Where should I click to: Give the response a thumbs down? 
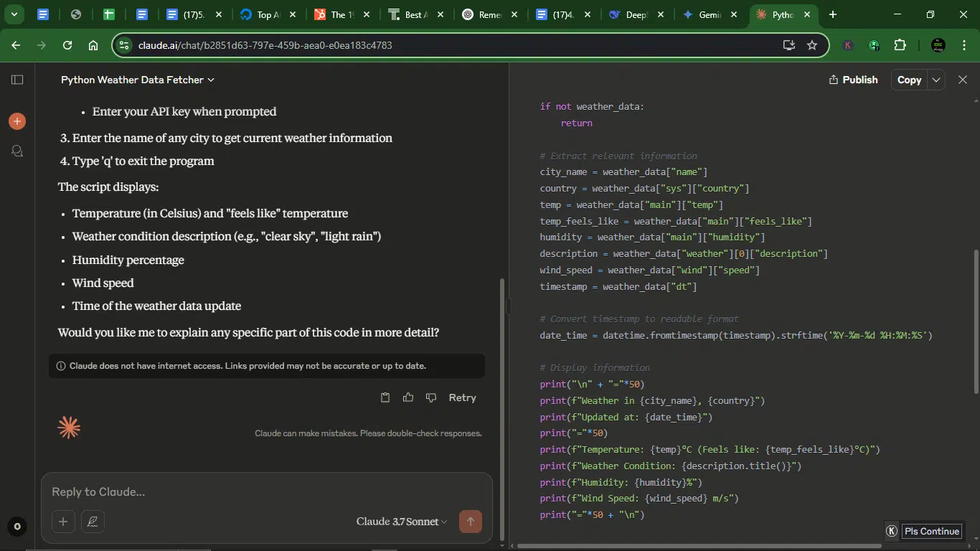pos(431,397)
